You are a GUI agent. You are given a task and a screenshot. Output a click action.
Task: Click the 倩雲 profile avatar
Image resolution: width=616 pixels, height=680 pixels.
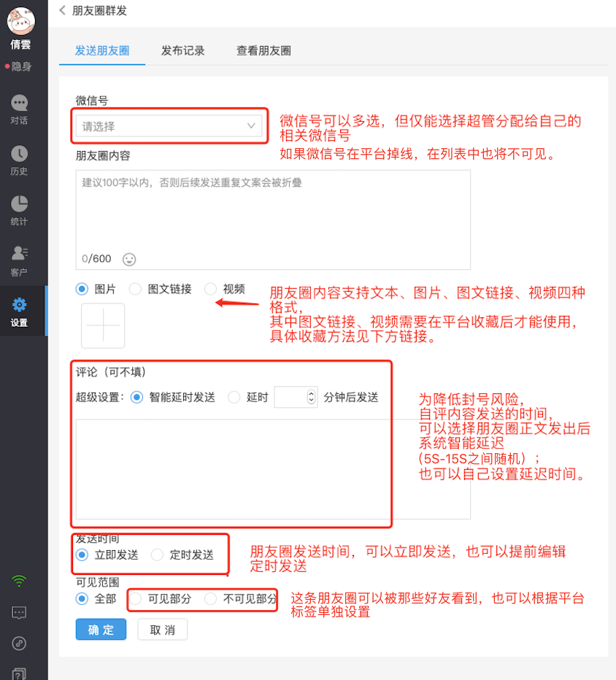click(x=21, y=21)
